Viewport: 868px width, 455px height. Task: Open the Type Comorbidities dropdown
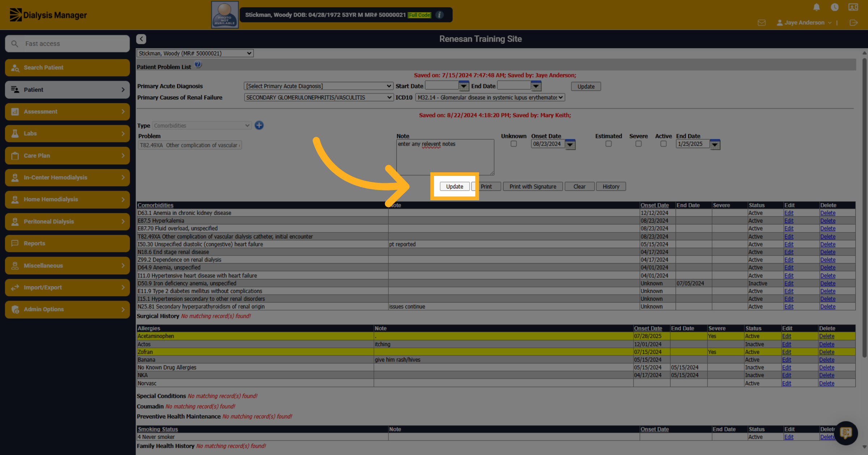click(202, 126)
